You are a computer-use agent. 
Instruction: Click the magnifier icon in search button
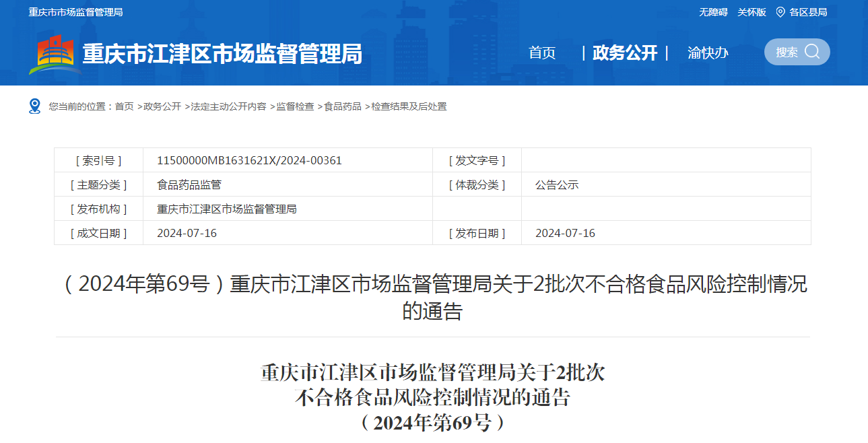812,52
